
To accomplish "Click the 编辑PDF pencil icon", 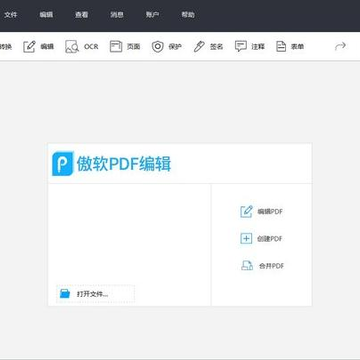I will pyautogui.click(x=246, y=211).
